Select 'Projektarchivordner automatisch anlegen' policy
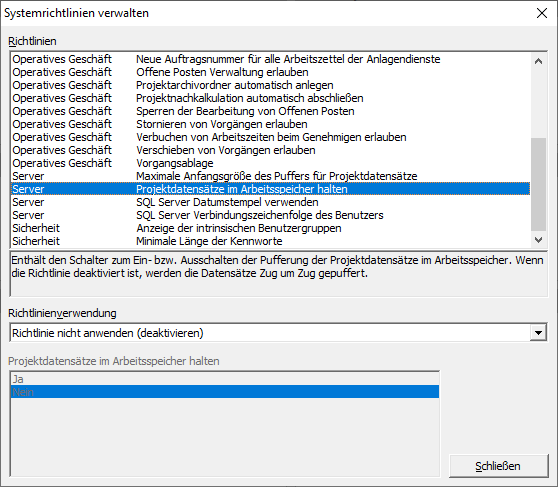 click(270, 85)
